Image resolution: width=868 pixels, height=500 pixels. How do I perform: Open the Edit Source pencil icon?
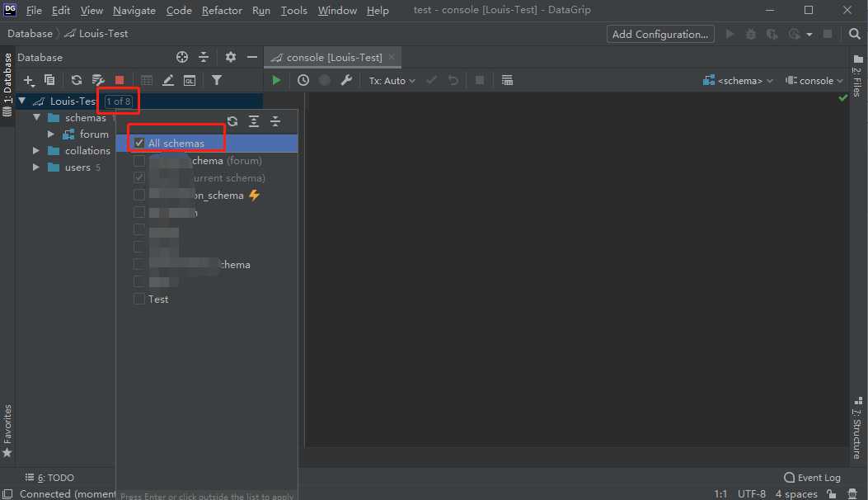[x=167, y=80]
